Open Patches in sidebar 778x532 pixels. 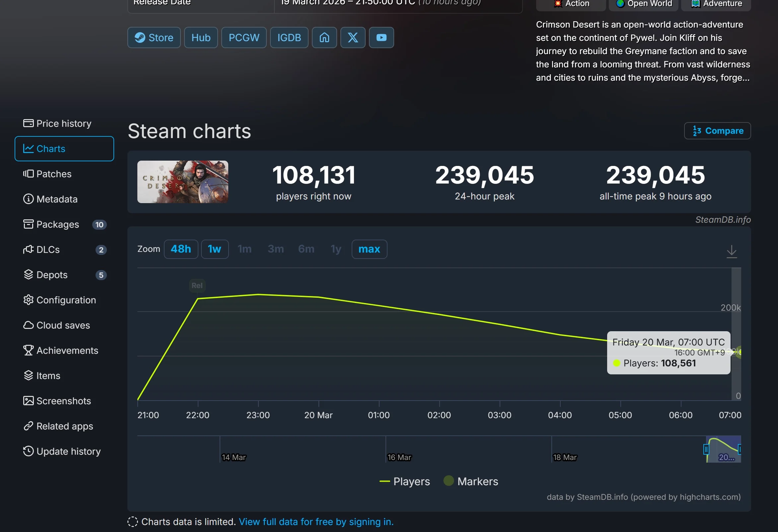click(64, 174)
